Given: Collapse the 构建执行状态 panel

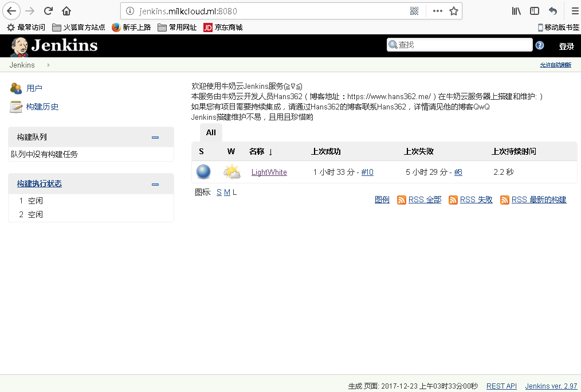Looking at the screenshot, I should tap(155, 184).
